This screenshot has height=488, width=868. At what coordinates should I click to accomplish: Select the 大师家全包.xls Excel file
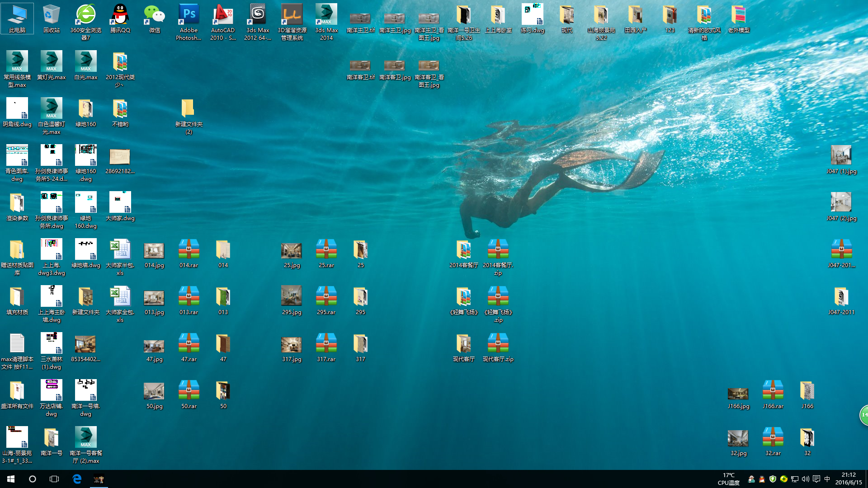point(120,297)
